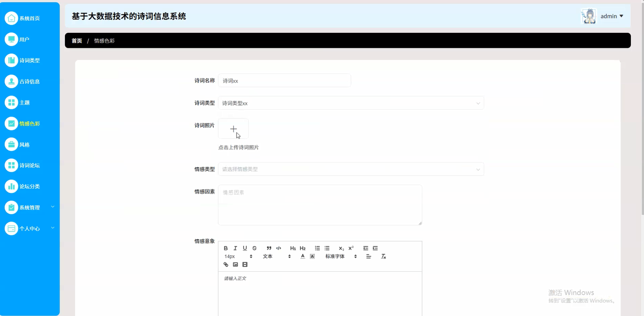The height and width of the screenshot is (316, 644).
Task: Expand the 个人中心 submenu
Action: coord(29,228)
